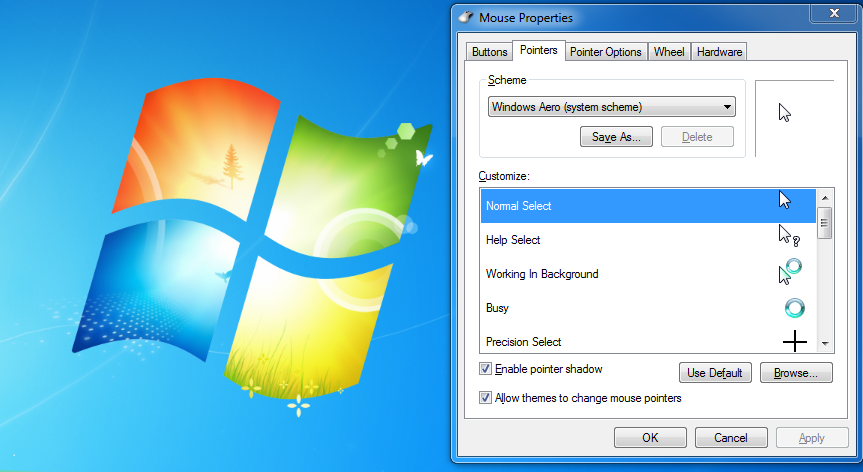Click the Customize list scroll-up arrow
The image size is (863, 472).
(x=824, y=197)
